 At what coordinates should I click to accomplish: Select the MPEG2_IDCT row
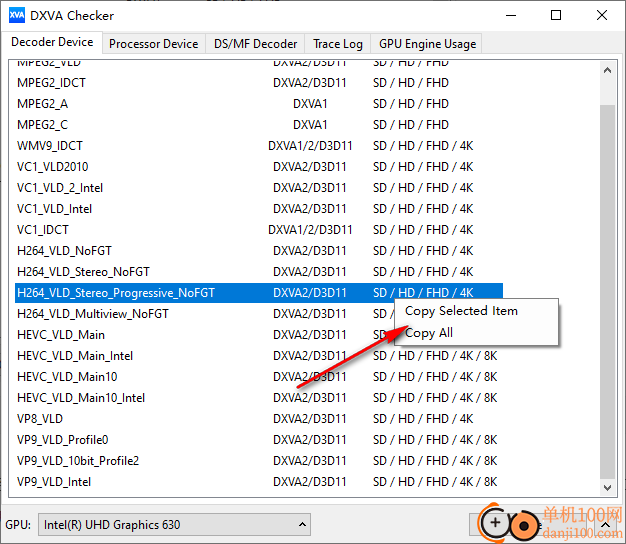pyautogui.click(x=259, y=83)
